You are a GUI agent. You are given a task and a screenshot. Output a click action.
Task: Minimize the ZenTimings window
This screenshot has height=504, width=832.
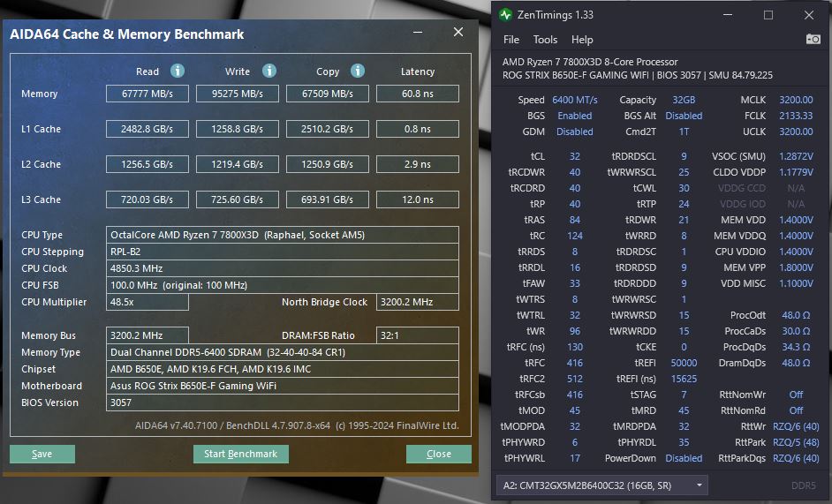click(728, 15)
